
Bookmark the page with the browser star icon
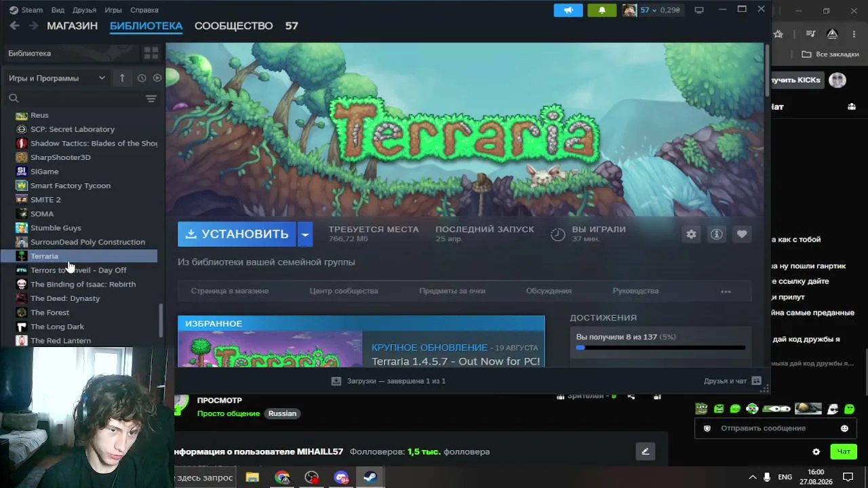click(x=778, y=34)
